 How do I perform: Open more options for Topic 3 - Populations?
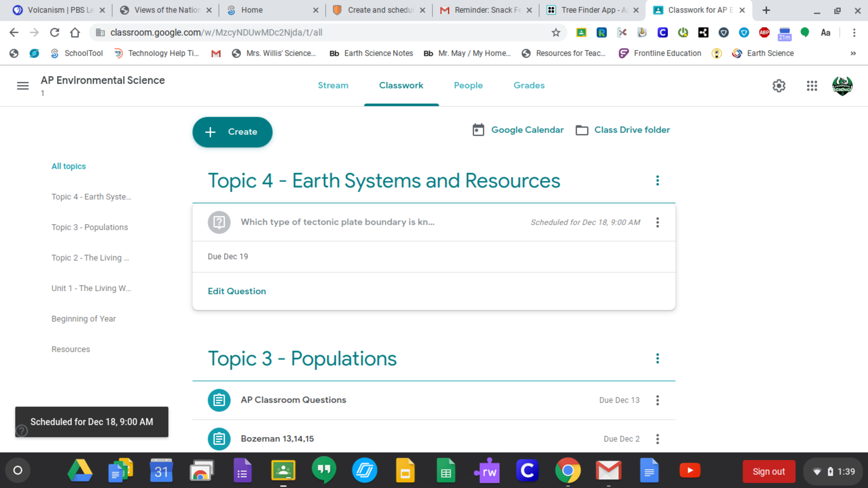[657, 359]
